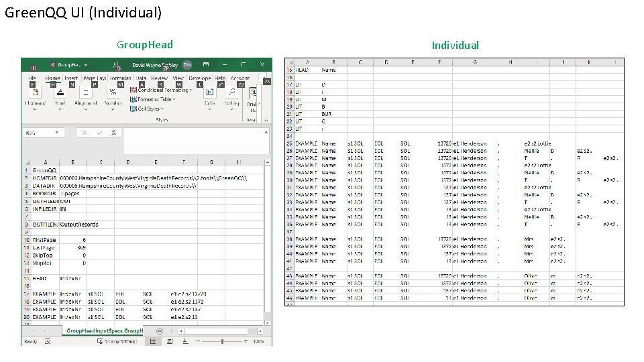Open ribbon display options icon in title bar
The image size is (644, 362).
206,65
